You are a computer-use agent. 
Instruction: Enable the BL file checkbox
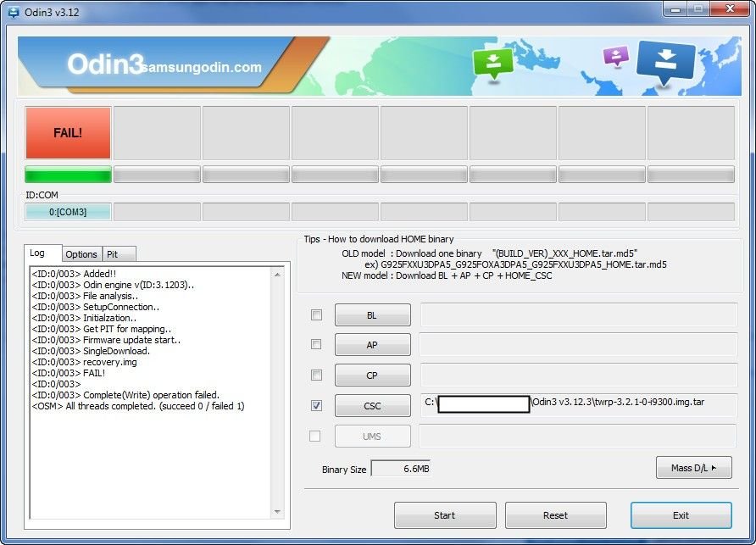click(316, 315)
